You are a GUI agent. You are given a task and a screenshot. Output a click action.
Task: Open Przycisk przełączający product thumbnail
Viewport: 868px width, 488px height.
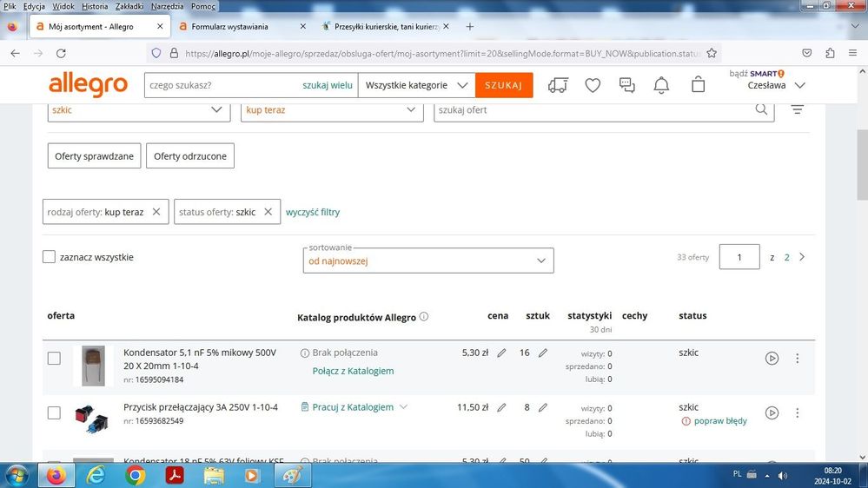[x=92, y=419]
